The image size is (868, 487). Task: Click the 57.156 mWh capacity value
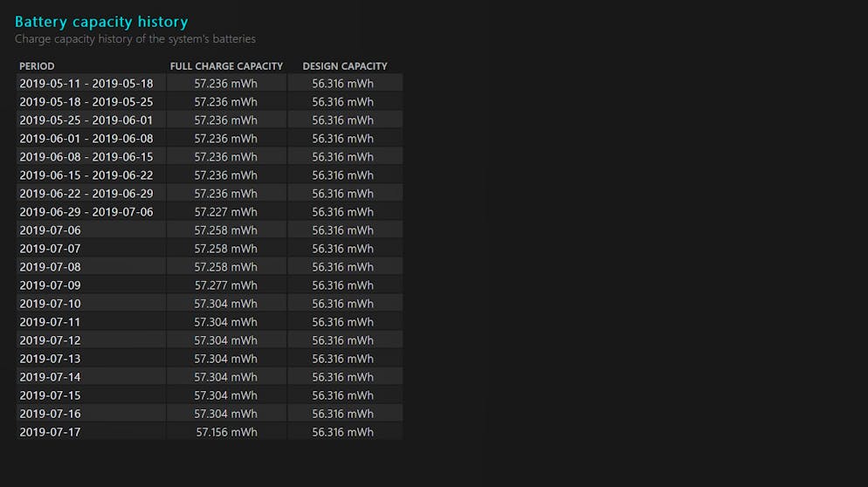(x=226, y=432)
